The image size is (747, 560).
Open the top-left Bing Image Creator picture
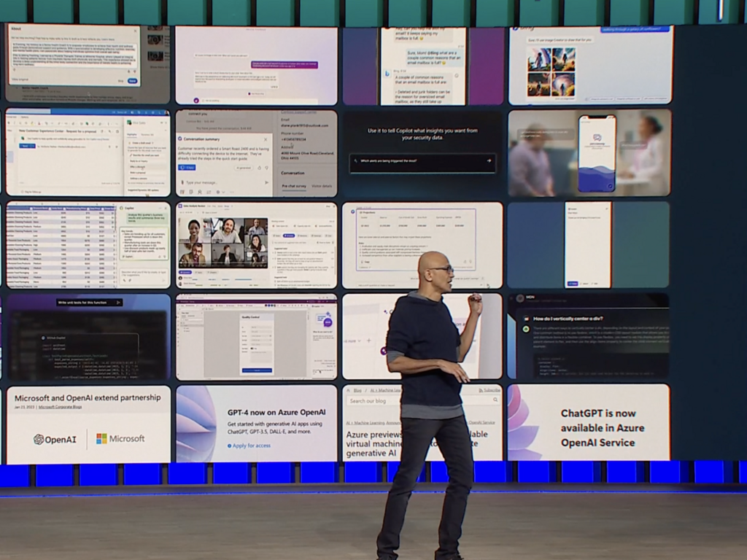539,60
